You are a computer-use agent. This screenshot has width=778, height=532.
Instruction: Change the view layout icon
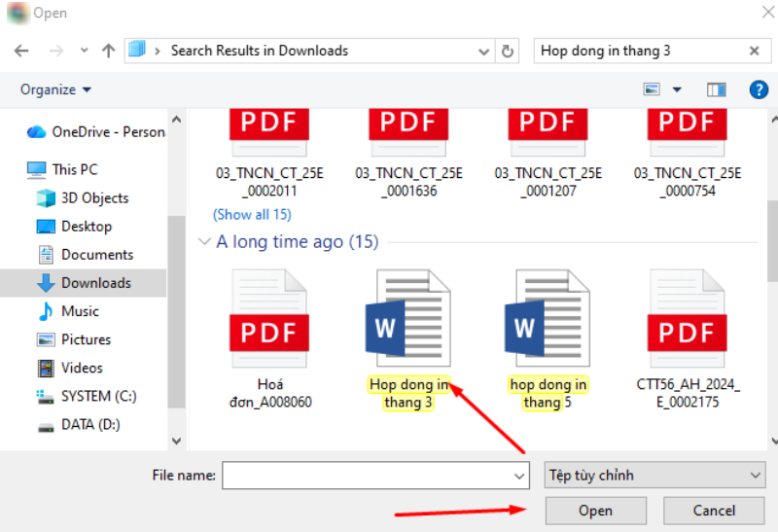click(652, 89)
